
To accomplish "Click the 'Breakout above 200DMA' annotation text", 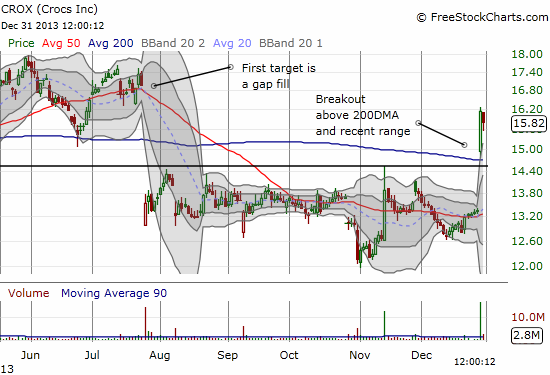I will coord(363,115).
